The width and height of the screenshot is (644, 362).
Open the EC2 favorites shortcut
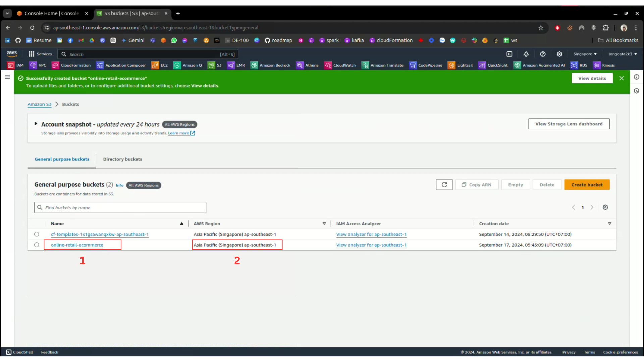click(x=160, y=65)
